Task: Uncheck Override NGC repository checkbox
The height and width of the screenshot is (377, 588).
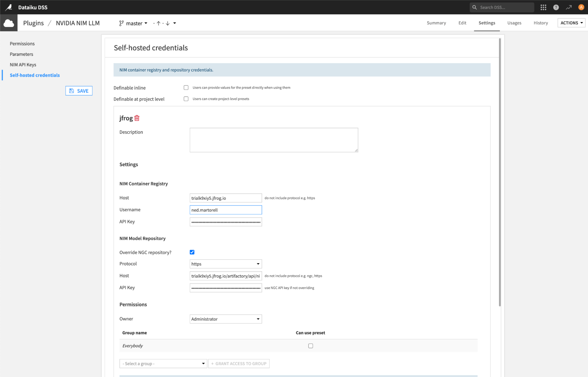Action: (x=192, y=252)
